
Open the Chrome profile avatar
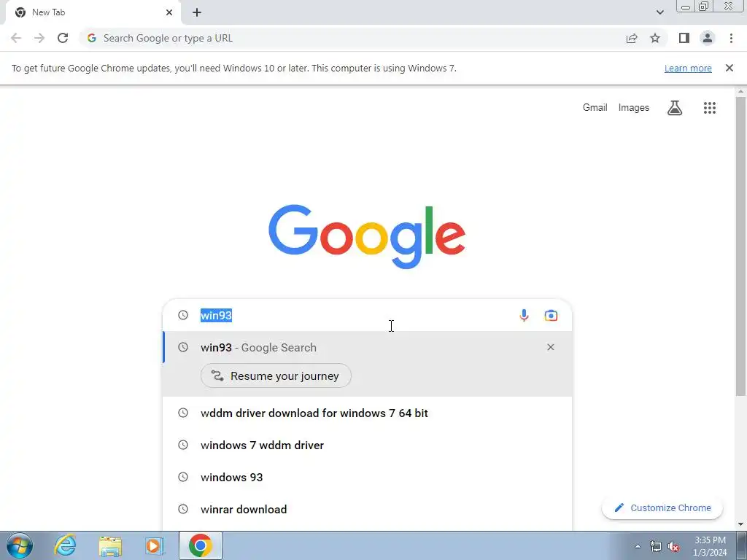[708, 38]
